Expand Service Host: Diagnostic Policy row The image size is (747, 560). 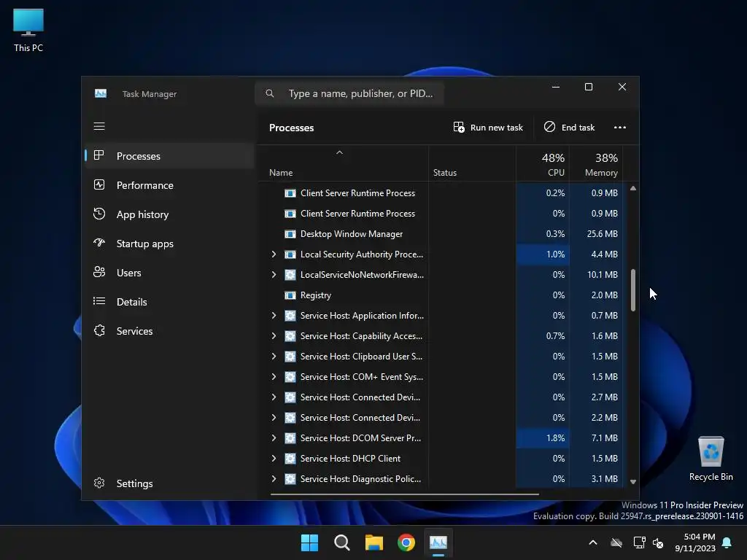click(x=274, y=478)
